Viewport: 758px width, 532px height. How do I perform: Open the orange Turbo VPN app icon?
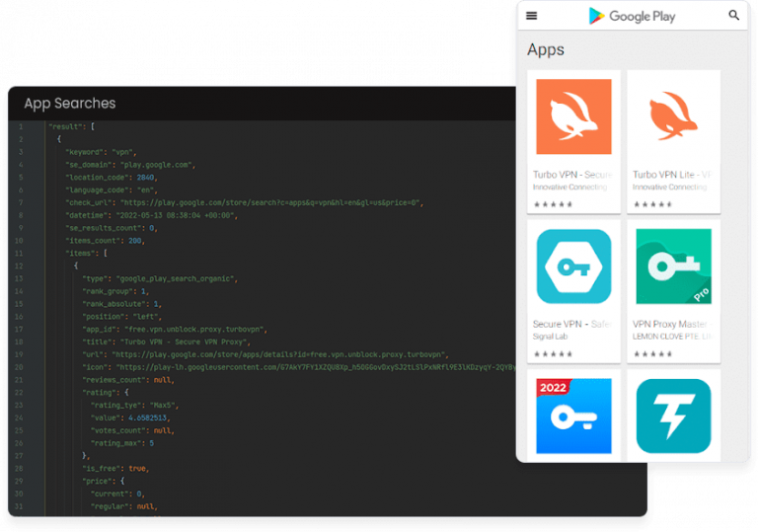[573, 116]
